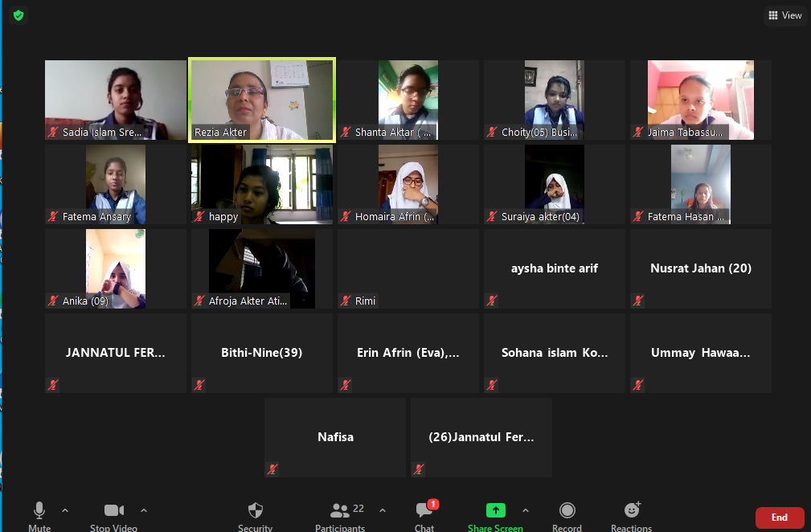The image size is (811, 532).
Task: Click Nusrat Jahan (20) name tile
Action: pos(701,269)
